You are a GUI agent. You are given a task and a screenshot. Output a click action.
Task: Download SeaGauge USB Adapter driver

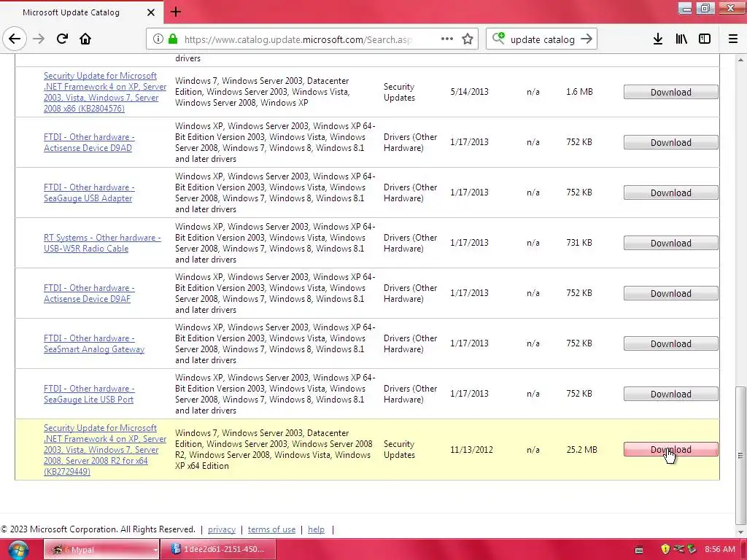(671, 192)
